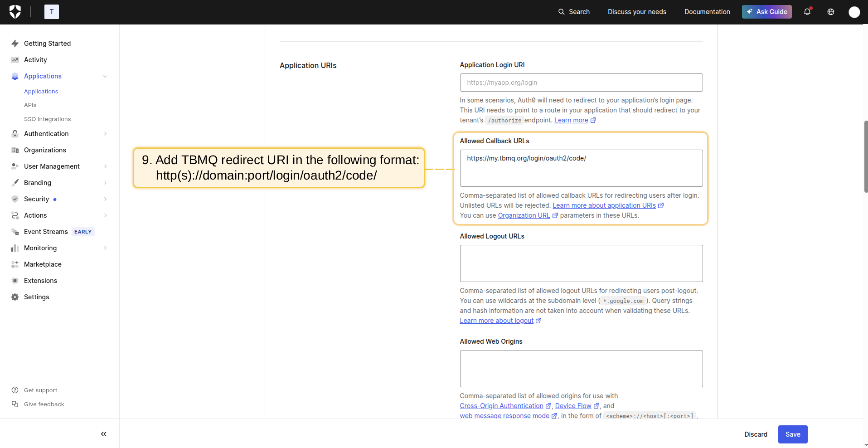Click the Marketplace icon in sidebar
868x448 pixels.
(x=15, y=264)
